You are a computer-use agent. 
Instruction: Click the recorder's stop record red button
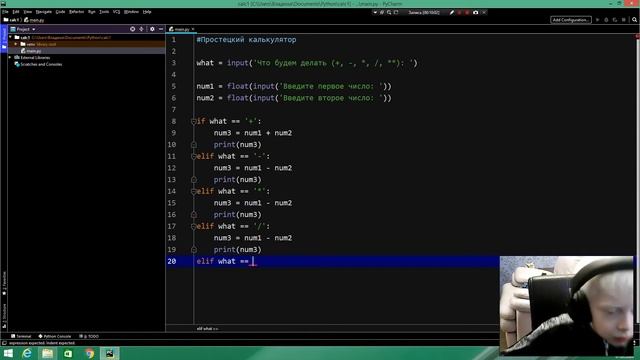(x=467, y=12)
